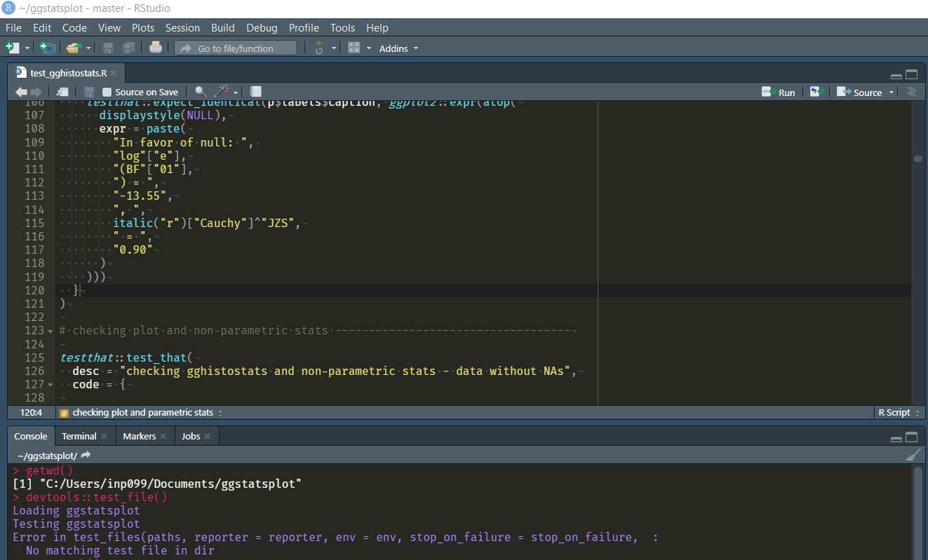928x560 pixels.
Task: Close the test_gghistostats.R tab
Action: click(114, 73)
